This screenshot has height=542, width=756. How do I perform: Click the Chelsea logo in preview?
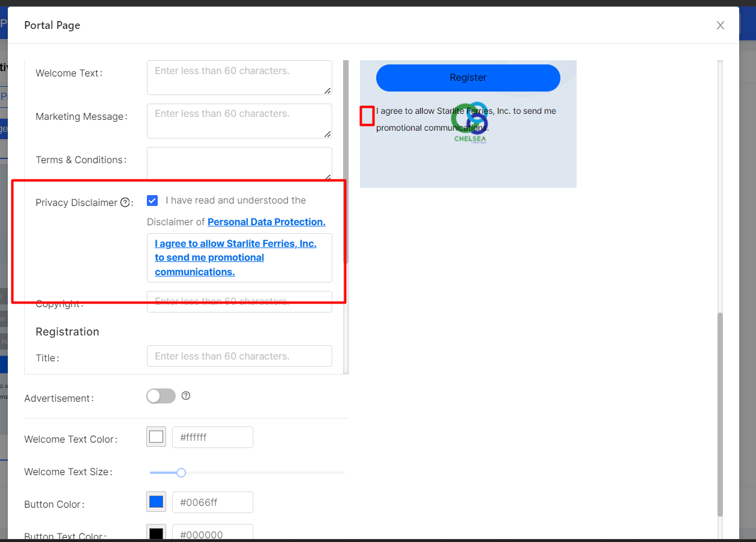coord(470,122)
